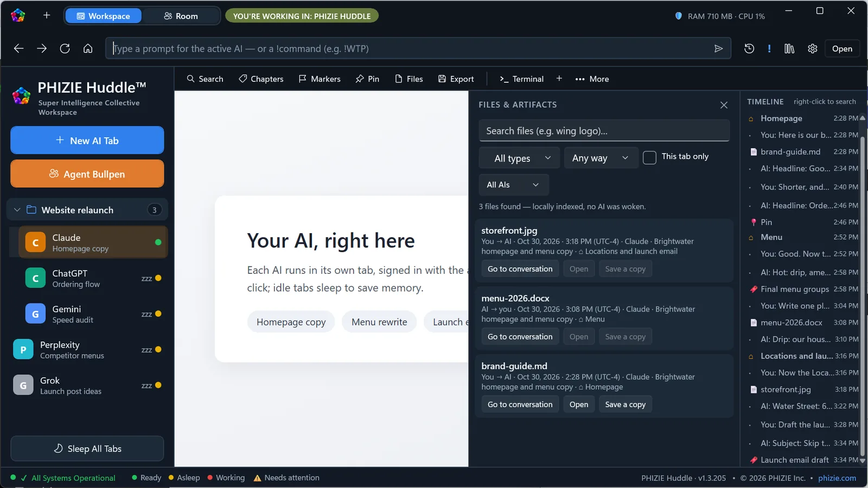Add a new toolbar item with plus icon next to Terminal

click(x=559, y=79)
